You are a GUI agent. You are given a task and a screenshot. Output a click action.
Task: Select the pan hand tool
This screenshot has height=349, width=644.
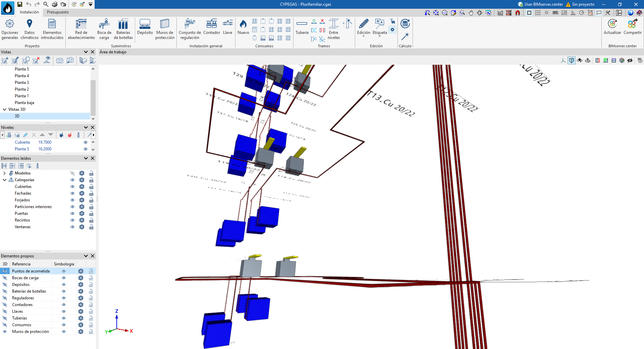click(471, 13)
